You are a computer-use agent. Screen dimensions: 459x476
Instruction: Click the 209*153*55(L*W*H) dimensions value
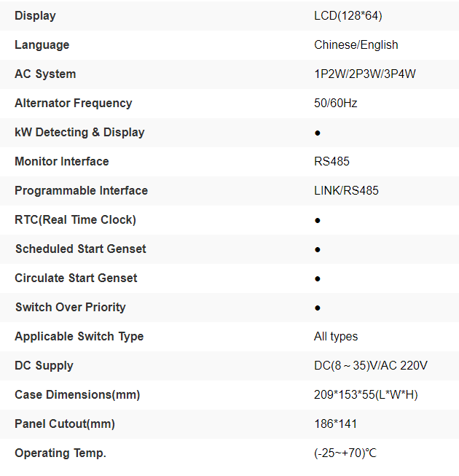point(366,394)
